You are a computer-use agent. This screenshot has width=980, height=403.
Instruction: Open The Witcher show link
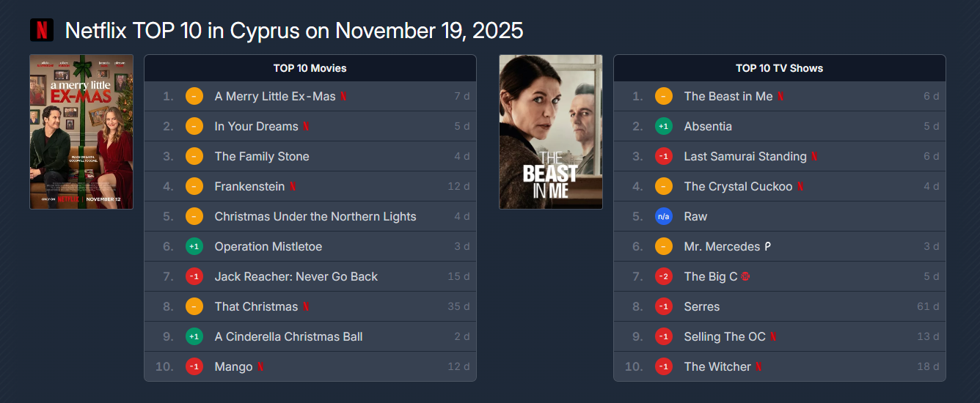(717, 367)
